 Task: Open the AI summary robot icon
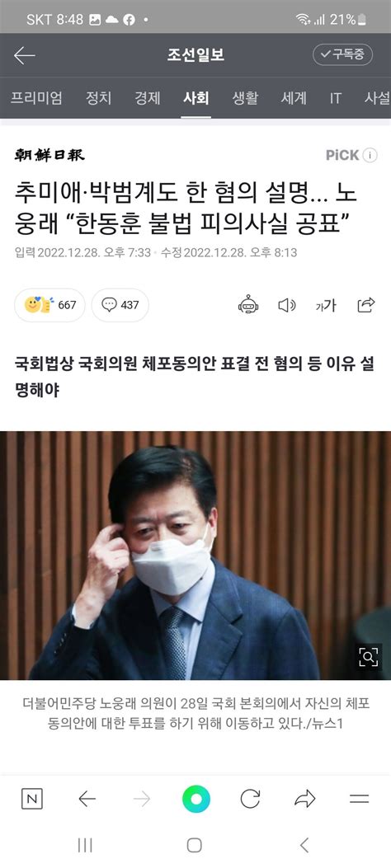click(x=248, y=305)
